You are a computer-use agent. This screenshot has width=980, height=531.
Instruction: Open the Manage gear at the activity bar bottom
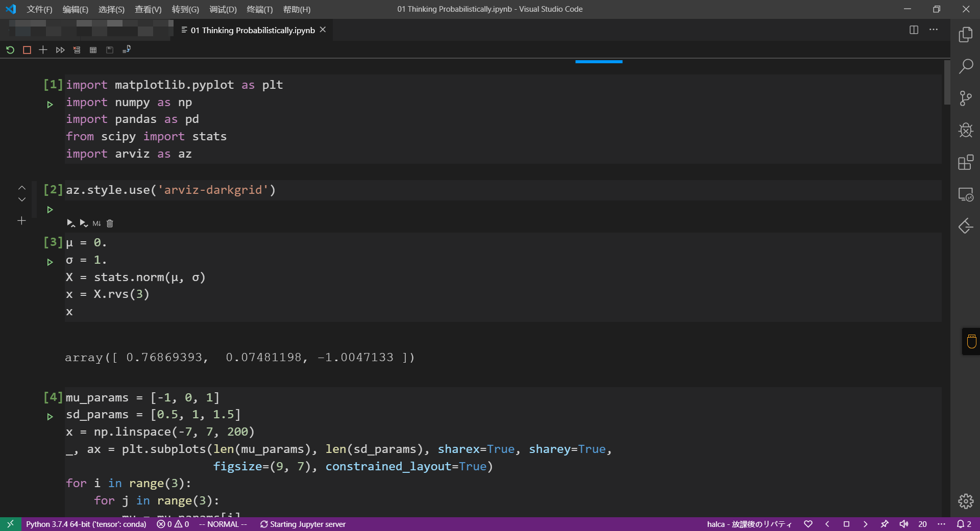[965, 501]
